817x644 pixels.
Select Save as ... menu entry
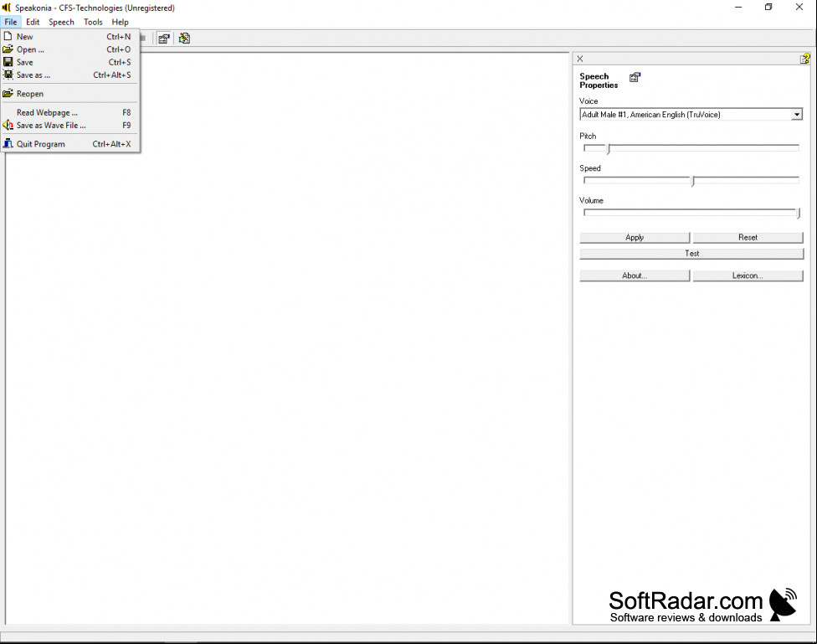[x=69, y=75]
